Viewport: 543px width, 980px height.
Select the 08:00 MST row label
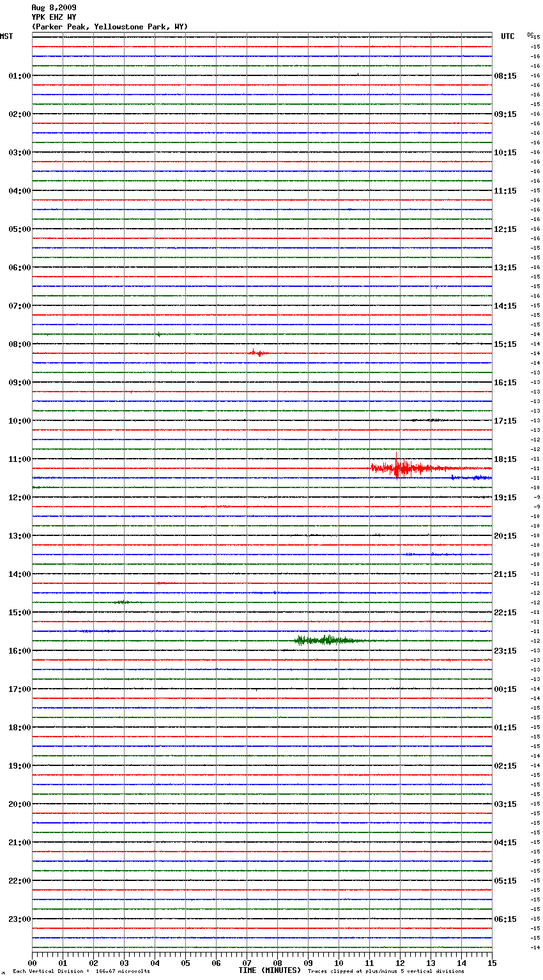(x=20, y=344)
